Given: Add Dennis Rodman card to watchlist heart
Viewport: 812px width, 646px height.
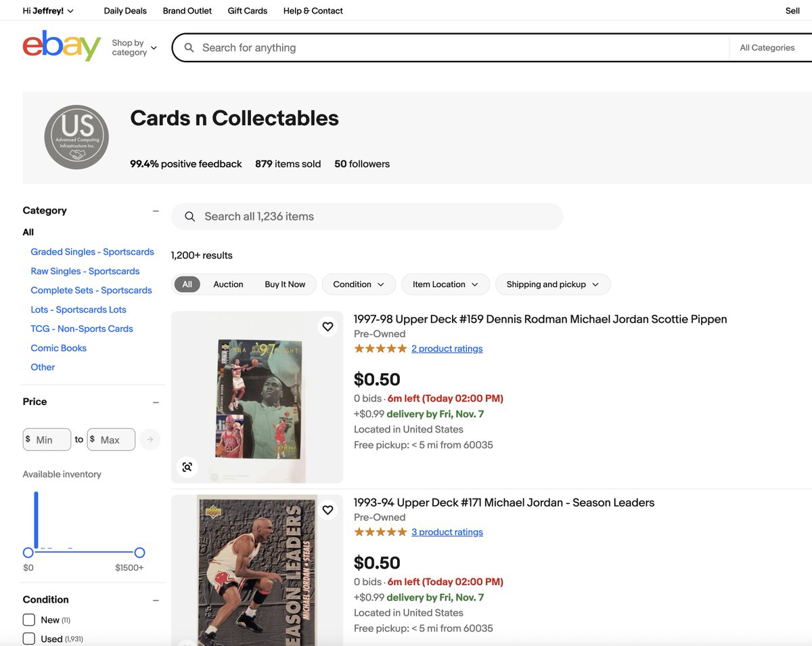Looking at the screenshot, I should [x=328, y=326].
